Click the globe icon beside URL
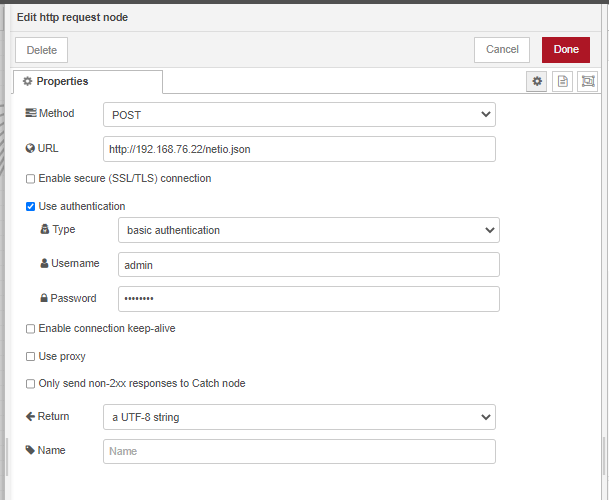Screen dimensions: 609x500 coord(30,148)
